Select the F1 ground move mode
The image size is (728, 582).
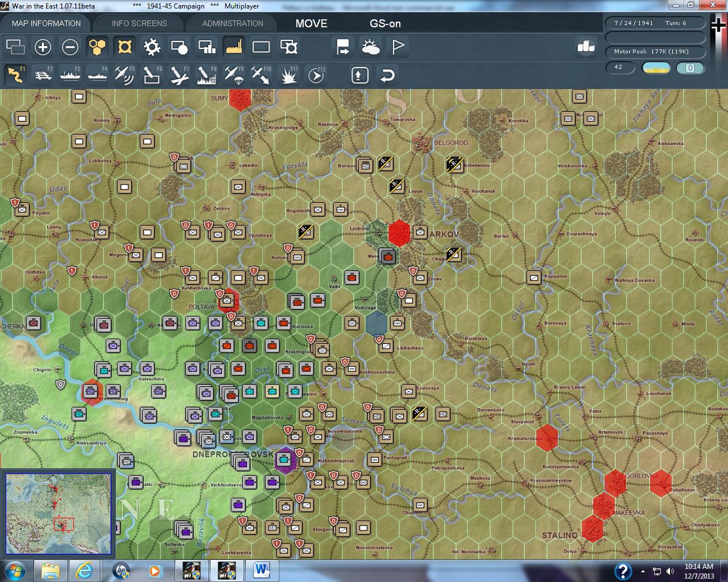[x=15, y=75]
